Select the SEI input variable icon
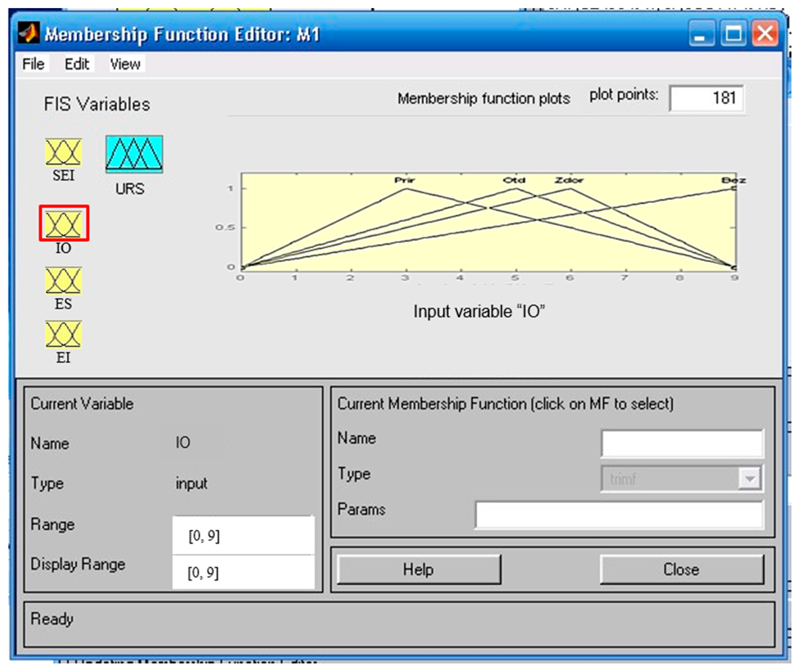The width and height of the screenshot is (798, 672). [x=63, y=152]
